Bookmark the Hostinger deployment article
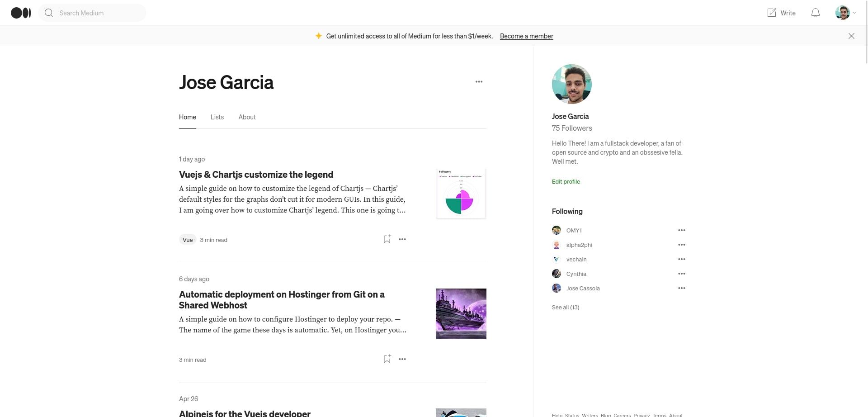Screen dimensions: 868x417 click(387, 359)
